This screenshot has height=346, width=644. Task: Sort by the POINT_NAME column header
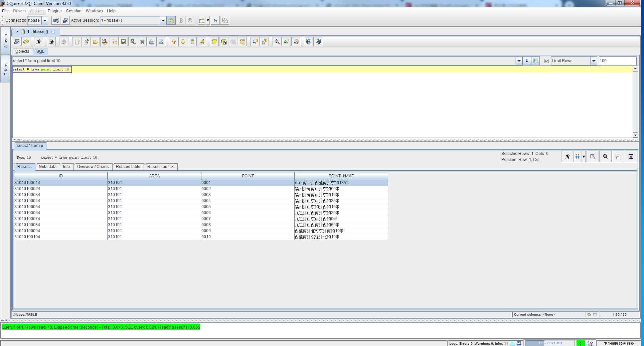click(x=341, y=176)
